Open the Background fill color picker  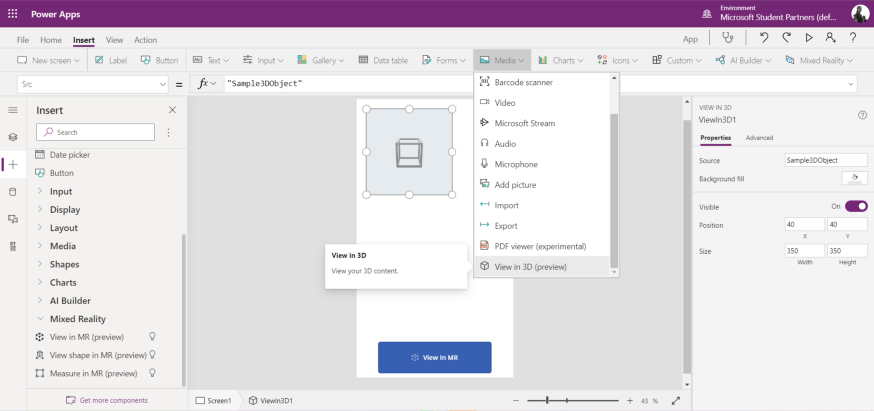point(854,178)
